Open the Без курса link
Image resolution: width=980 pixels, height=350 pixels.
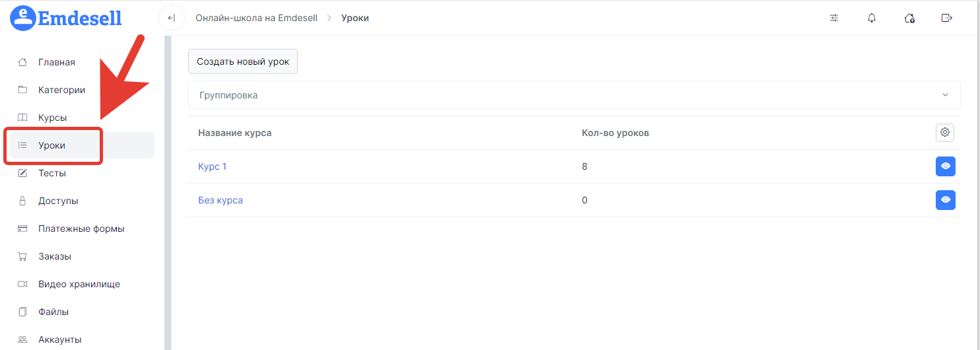point(221,200)
